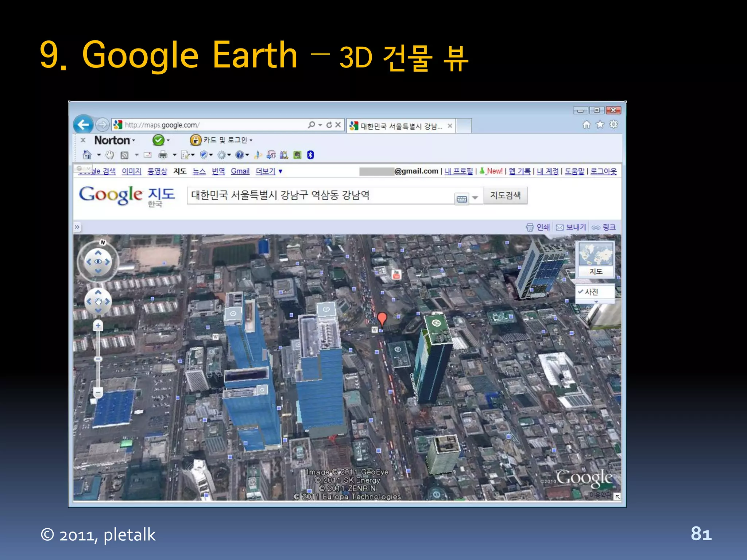Tilt the view up with look control arrow

[x=98, y=253]
